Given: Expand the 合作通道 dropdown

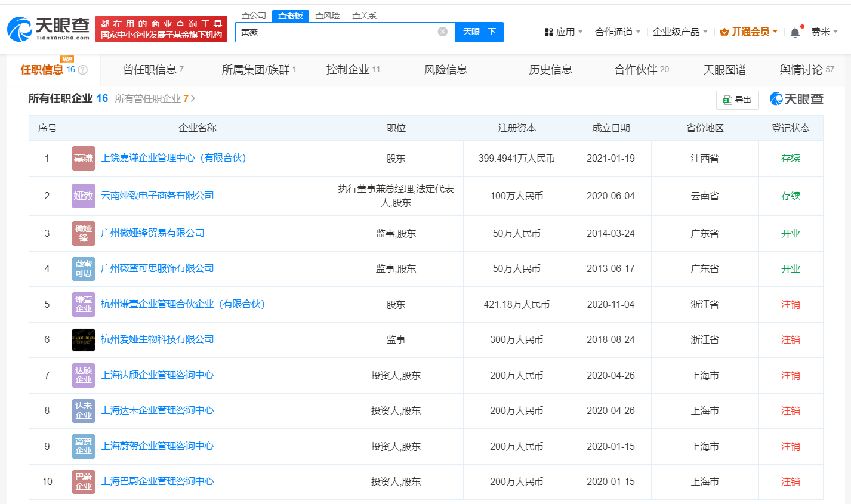Looking at the screenshot, I should coord(618,32).
